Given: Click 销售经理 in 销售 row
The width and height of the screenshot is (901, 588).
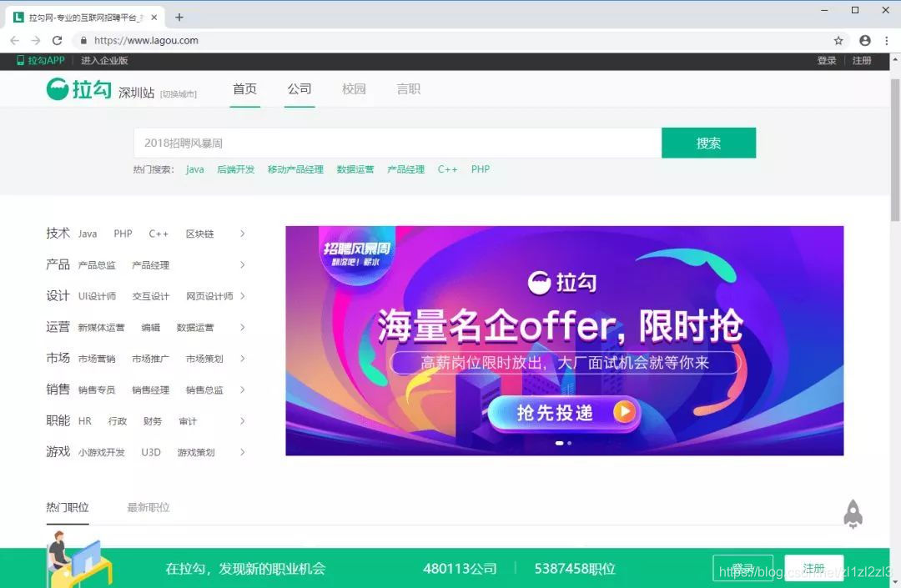Looking at the screenshot, I should coord(150,389).
